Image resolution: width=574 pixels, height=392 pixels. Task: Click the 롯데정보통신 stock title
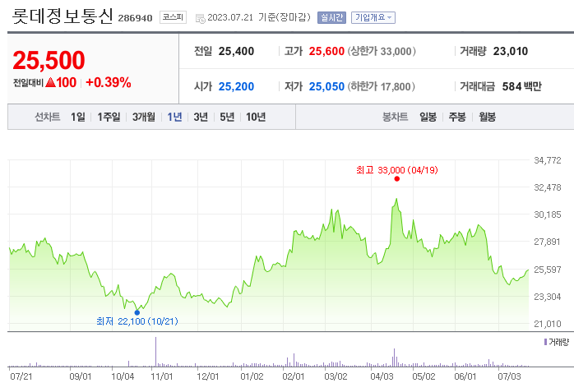(62, 16)
